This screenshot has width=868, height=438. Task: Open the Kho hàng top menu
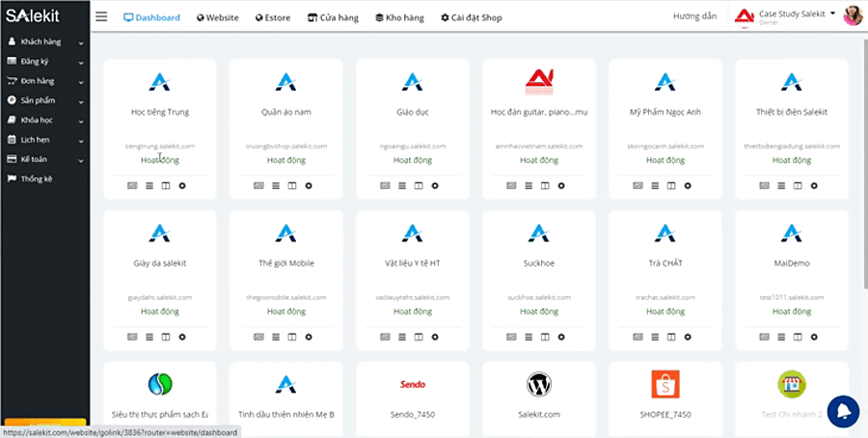(399, 17)
